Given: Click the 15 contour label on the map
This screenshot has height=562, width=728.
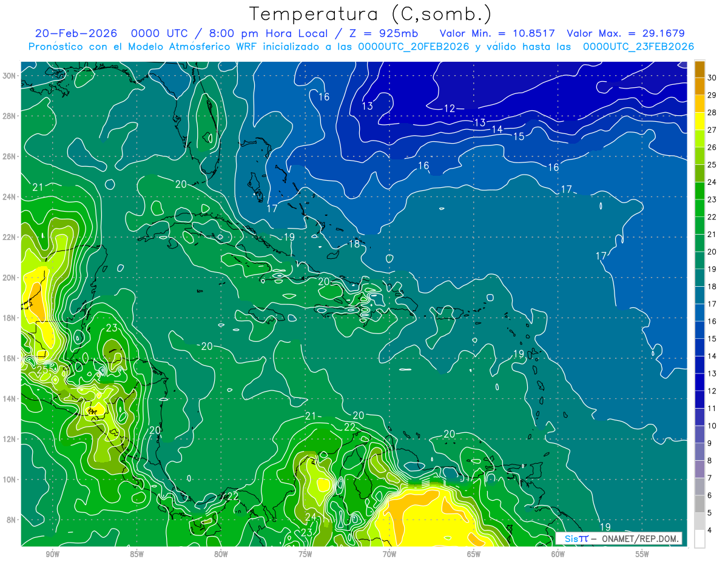Looking at the screenshot, I should 519,137.
